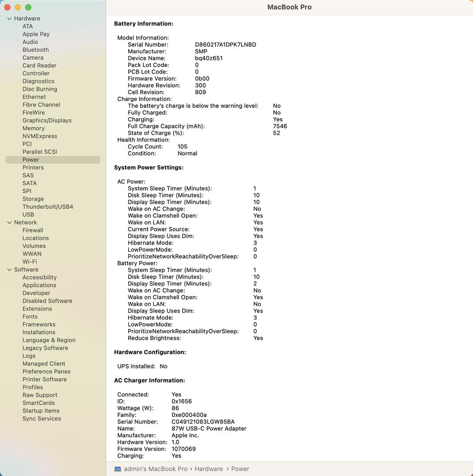Close the System Information window

7,7
